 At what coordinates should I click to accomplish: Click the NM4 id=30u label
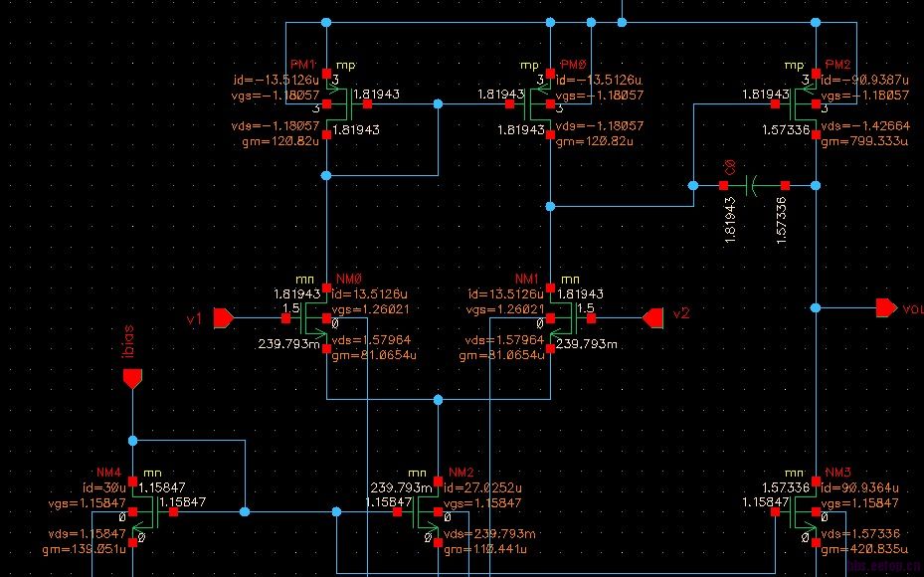(104, 488)
